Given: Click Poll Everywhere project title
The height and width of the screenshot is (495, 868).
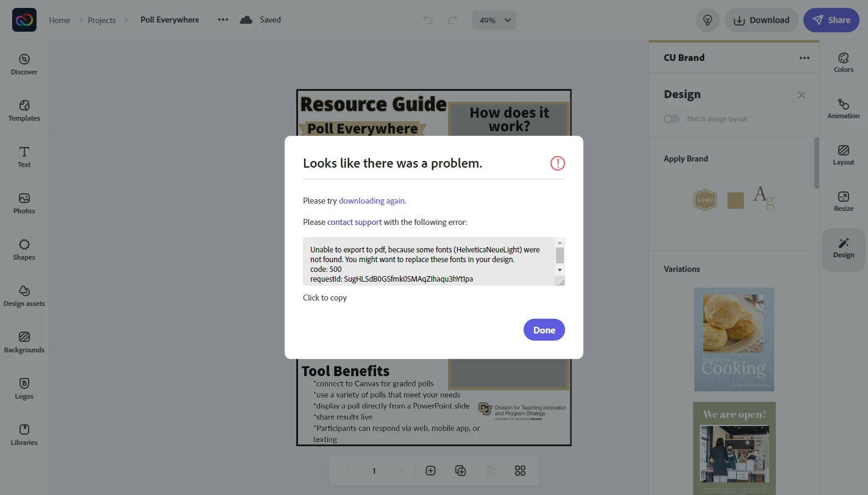Looking at the screenshot, I should pyautogui.click(x=169, y=20).
